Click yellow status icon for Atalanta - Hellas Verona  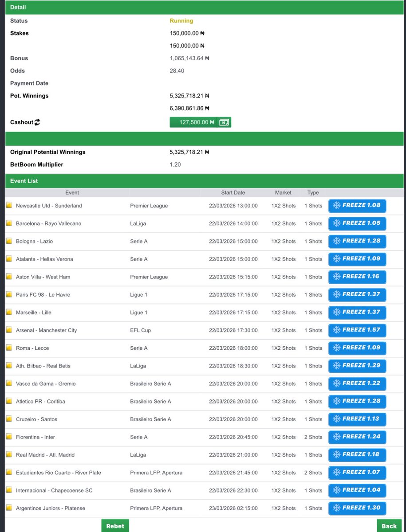(x=9, y=258)
